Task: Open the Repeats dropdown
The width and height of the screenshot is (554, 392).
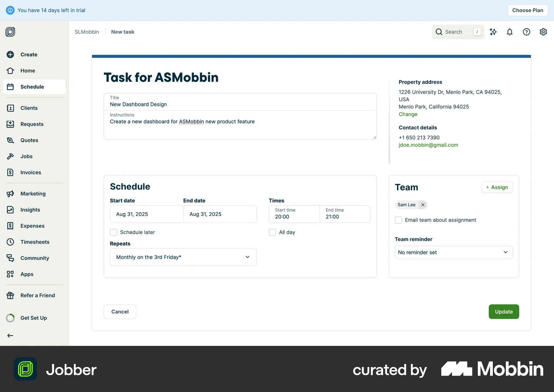Action: point(184,257)
